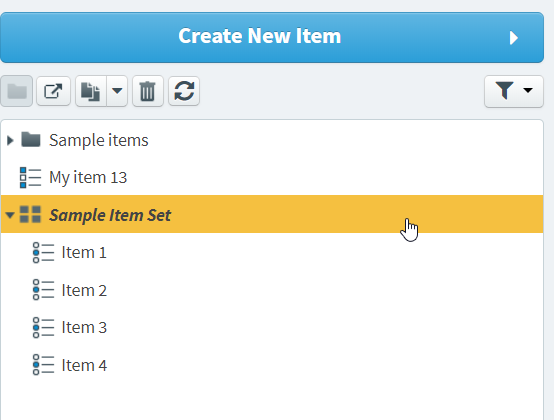Click the Create New Item button
The width and height of the screenshot is (554, 420).
tap(272, 37)
